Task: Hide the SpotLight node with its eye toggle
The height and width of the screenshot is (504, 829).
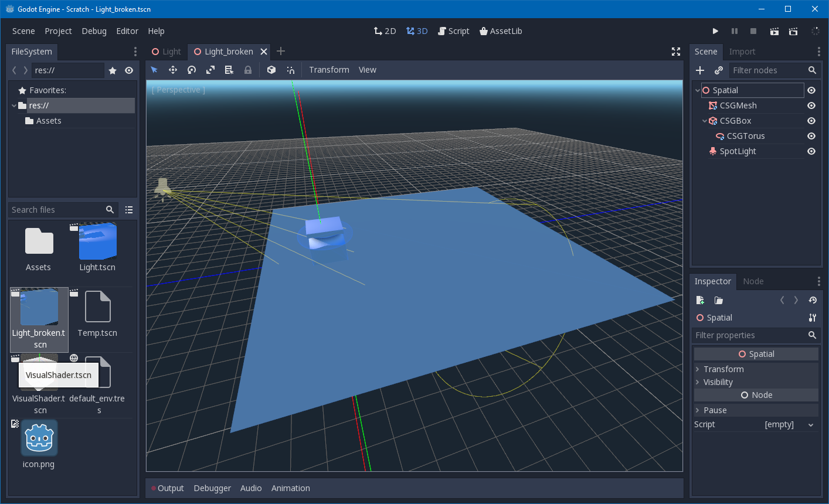Action: 811,151
